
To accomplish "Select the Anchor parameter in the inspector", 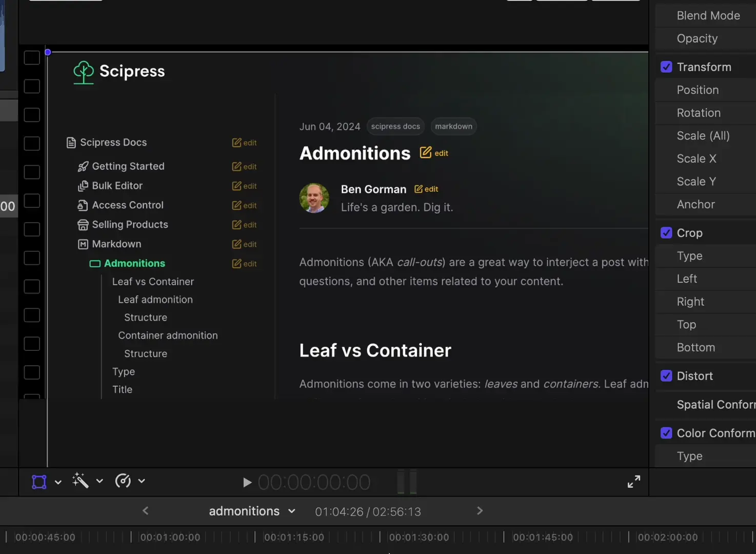I will pyautogui.click(x=696, y=204).
